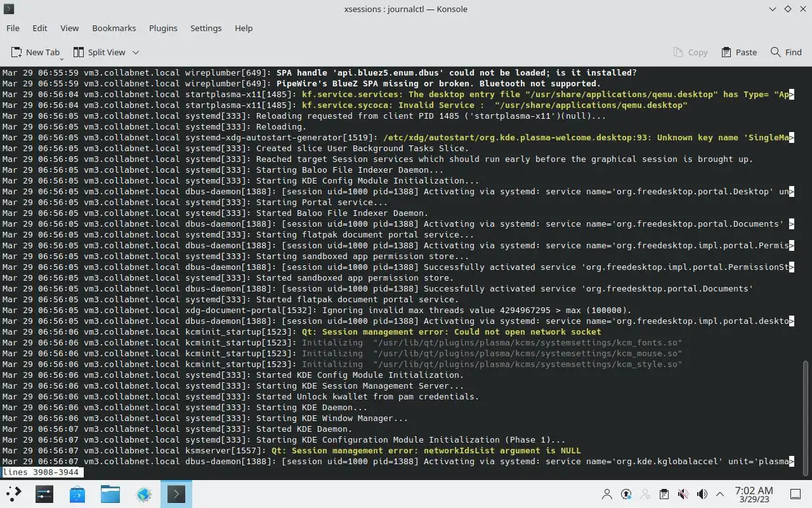Click the 'Invalid Service' kf.service.sycoca warning
The height and width of the screenshot is (508, 812).
(x=344, y=105)
